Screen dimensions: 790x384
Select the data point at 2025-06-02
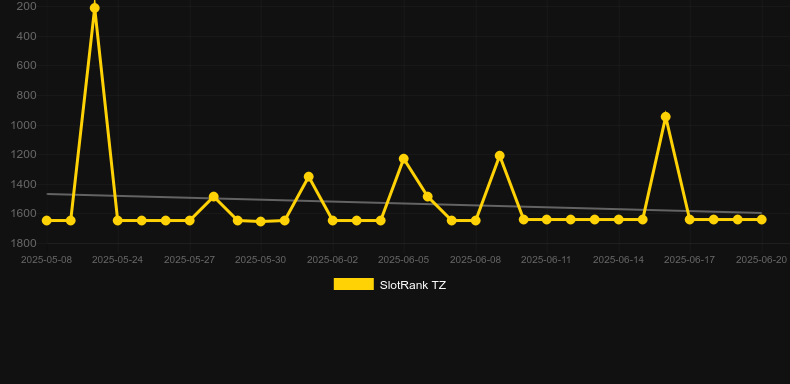pos(333,220)
